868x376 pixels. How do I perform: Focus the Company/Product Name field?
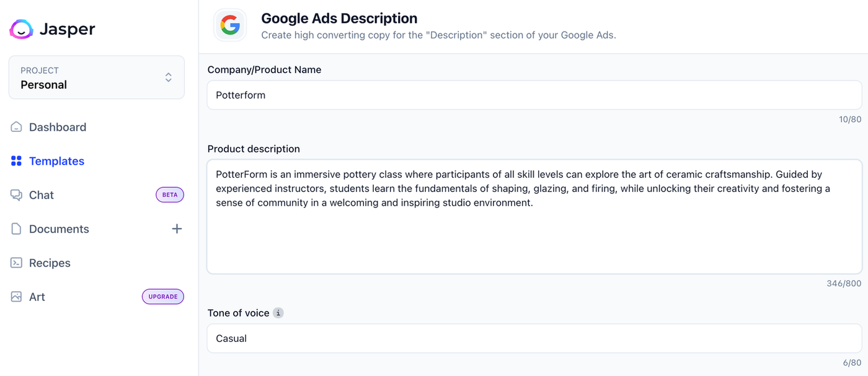pyautogui.click(x=534, y=95)
